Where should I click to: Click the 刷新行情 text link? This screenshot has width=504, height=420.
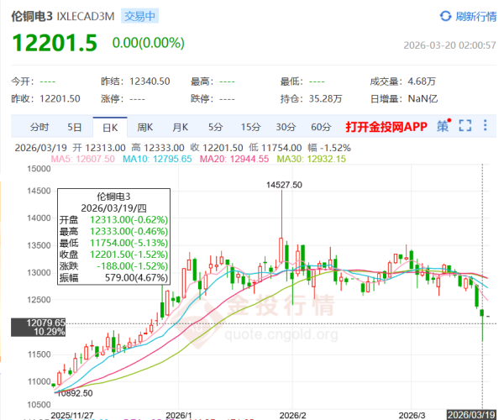(x=475, y=16)
